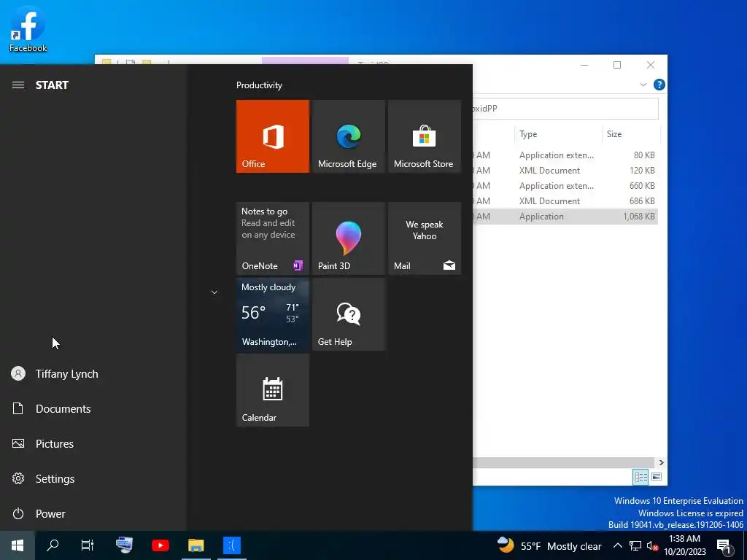Viewport: 747px width, 560px height.
Task: Select the 686 KB XML Document row
Action: 565,201
